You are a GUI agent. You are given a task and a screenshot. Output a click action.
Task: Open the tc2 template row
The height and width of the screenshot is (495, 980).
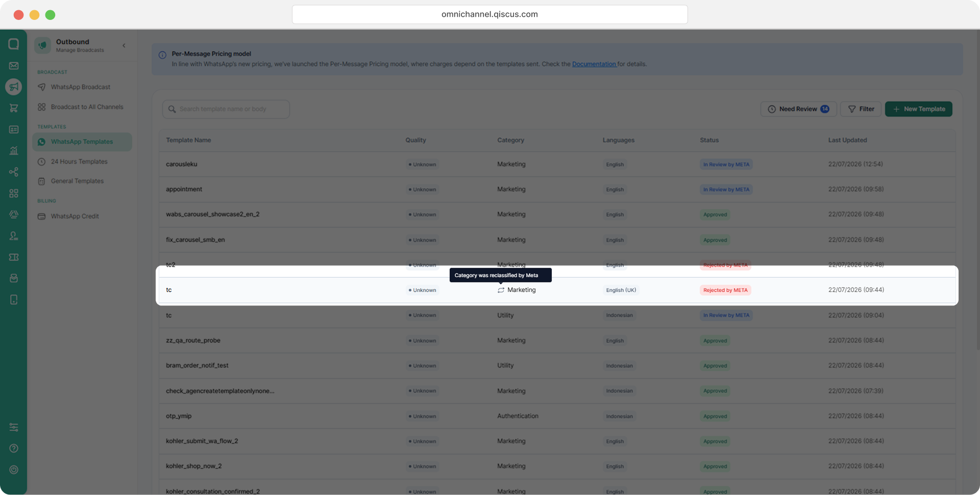point(557,265)
